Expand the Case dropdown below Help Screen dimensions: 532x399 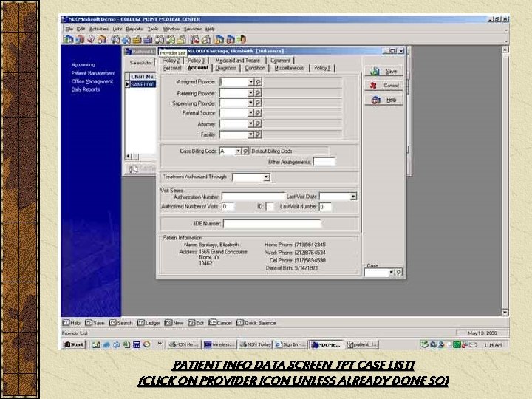click(392, 272)
